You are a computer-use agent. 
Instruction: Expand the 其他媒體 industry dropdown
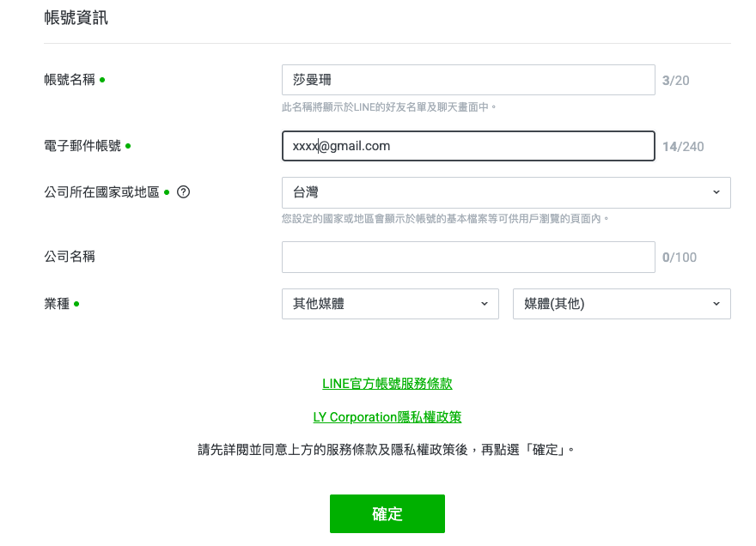click(390, 304)
